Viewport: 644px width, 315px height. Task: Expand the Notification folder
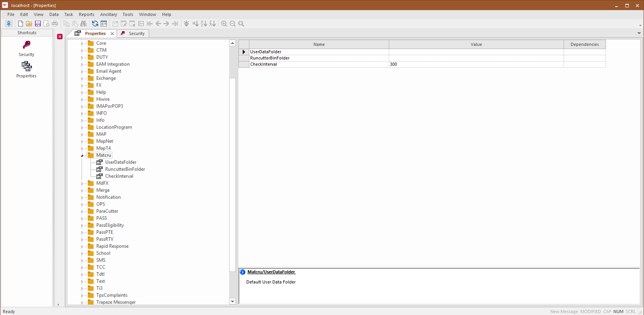[82, 198]
